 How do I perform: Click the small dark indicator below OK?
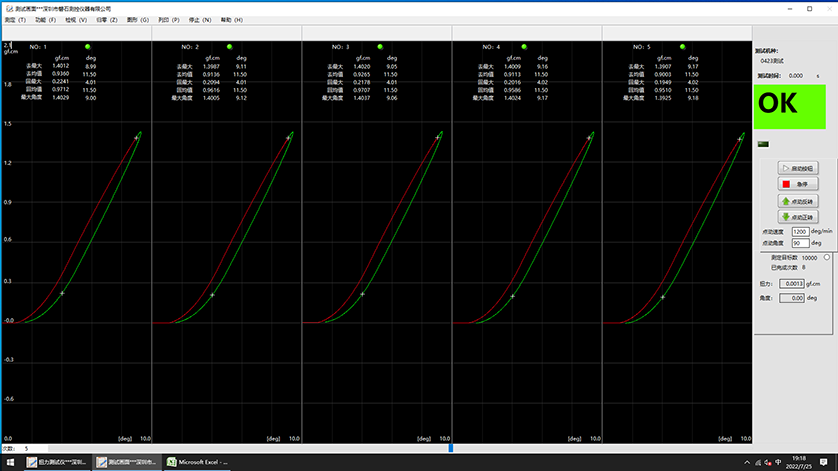[765, 145]
